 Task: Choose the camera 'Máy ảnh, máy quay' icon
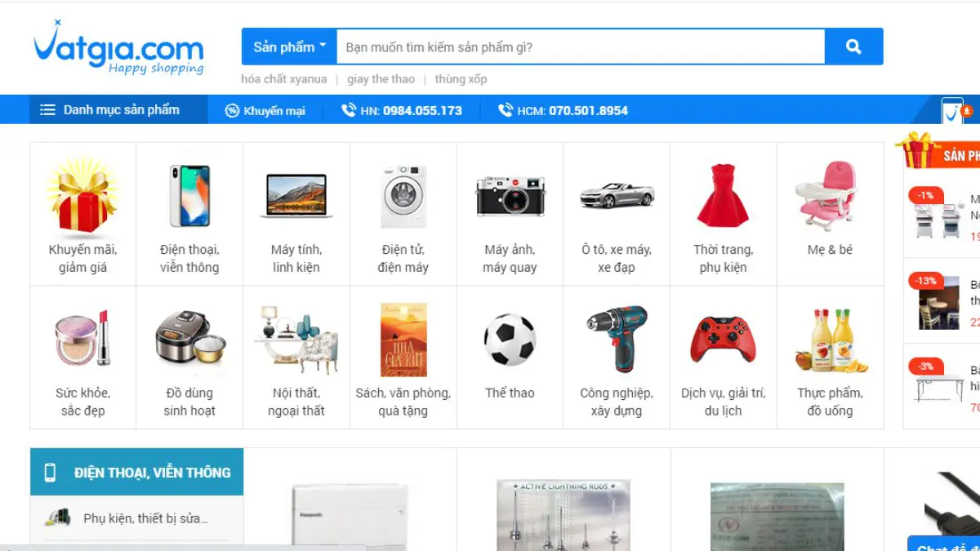point(510,196)
